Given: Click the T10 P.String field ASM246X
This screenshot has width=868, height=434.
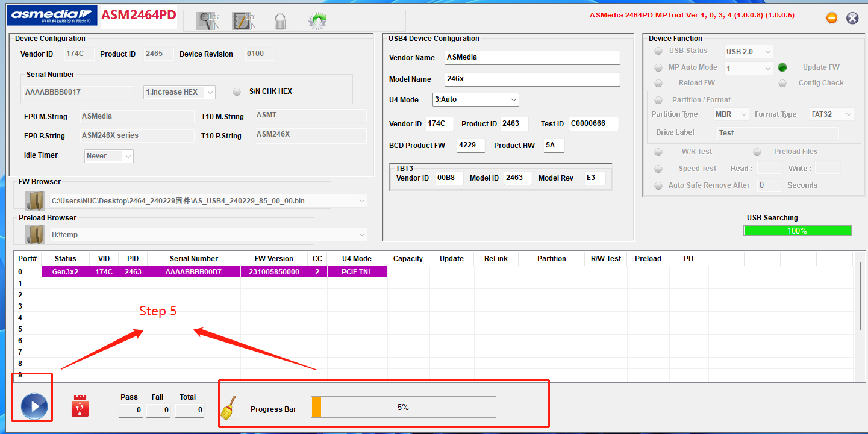Looking at the screenshot, I should pyautogui.click(x=311, y=135).
